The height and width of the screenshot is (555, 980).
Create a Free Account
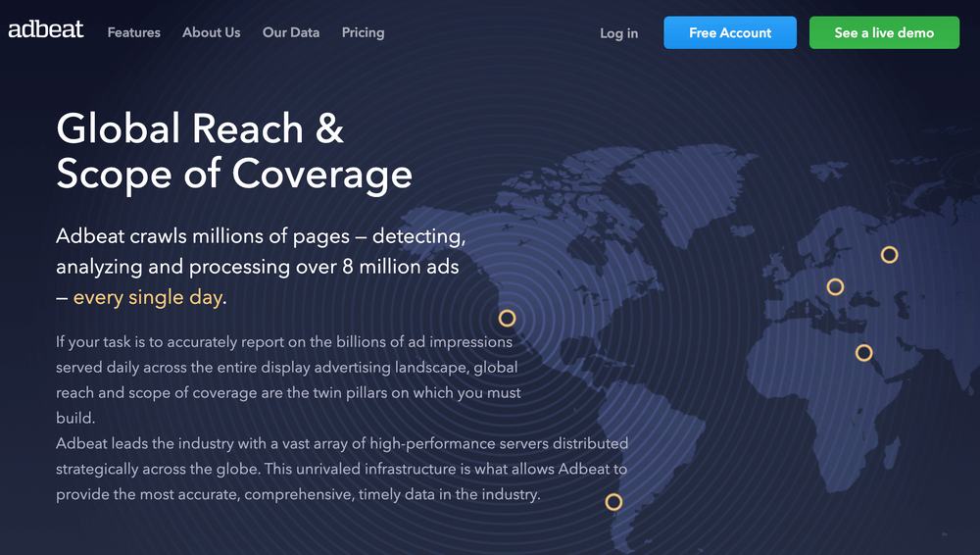point(730,32)
